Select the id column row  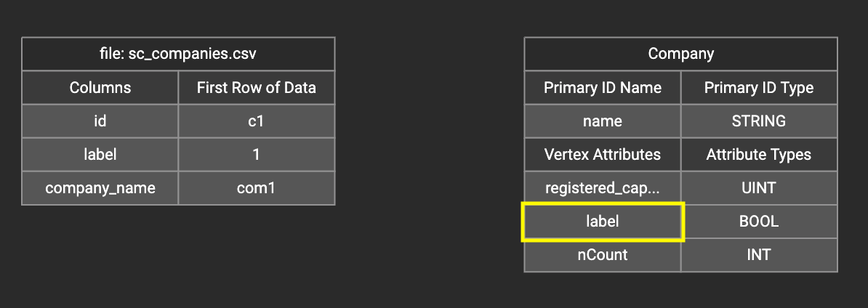click(100, 121)
